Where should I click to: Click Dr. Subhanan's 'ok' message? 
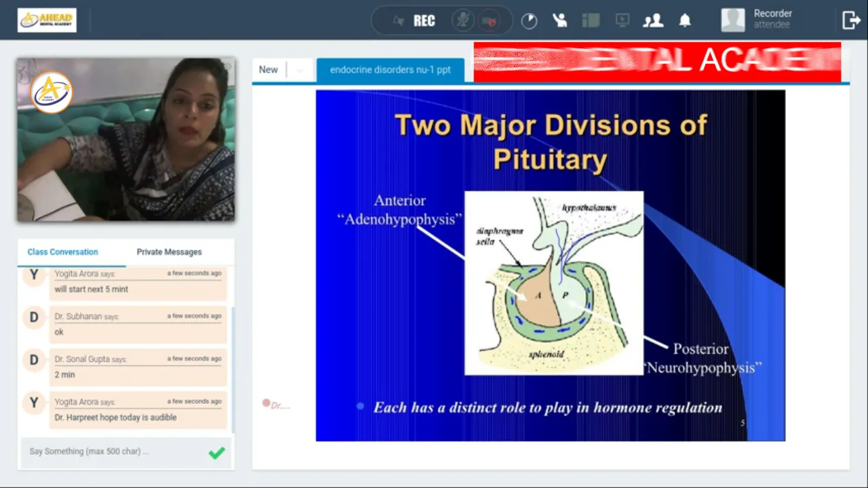[x=138, y=327]
